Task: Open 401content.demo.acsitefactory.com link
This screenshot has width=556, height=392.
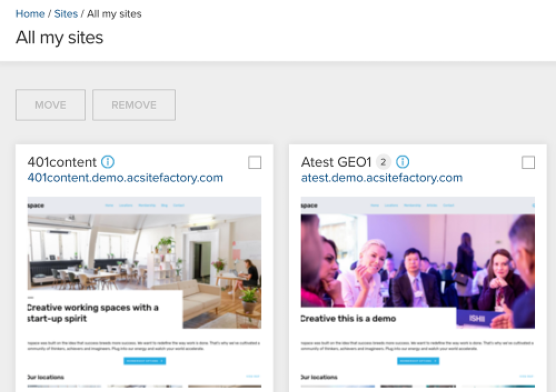Action: [125, 177]
